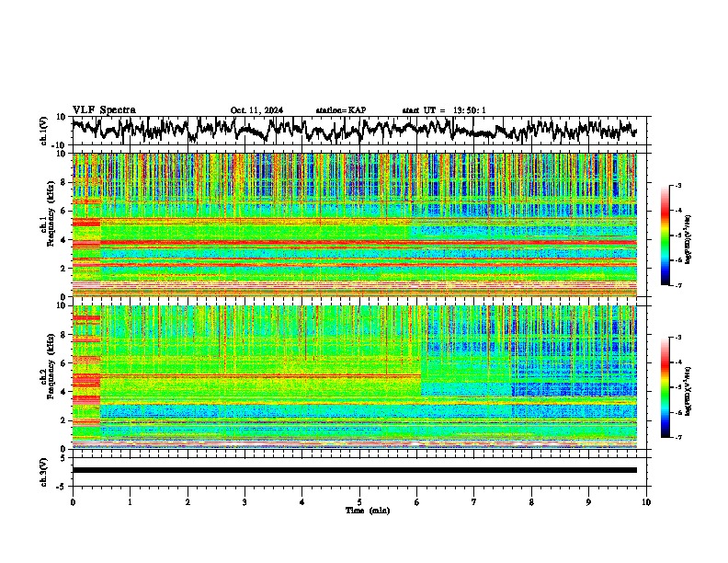
Task: Click tick label 4 on the Time axis
Action: (301, 502)
